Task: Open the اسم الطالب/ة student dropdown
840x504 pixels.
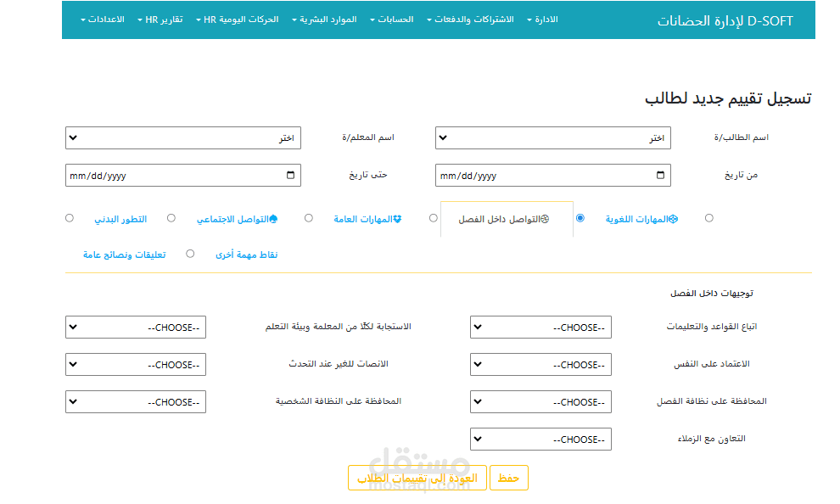Action: click(553, 137)
